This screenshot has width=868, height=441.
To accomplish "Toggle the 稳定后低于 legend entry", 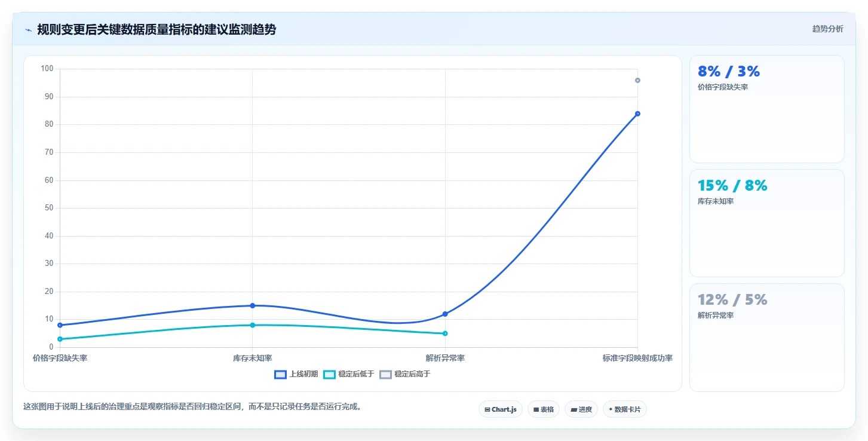I will coord(349,374).
